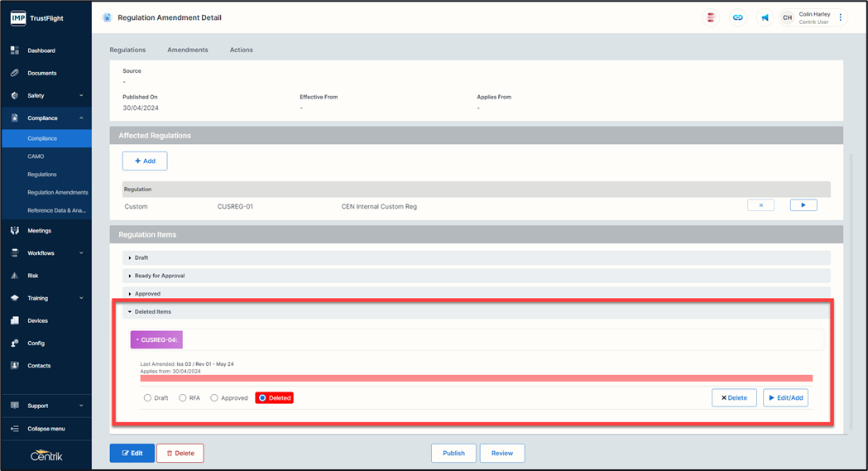The height and width of the screenshot is (471, 868).
Task: Click the red workflow icon in header
Action: click(710, 17)
